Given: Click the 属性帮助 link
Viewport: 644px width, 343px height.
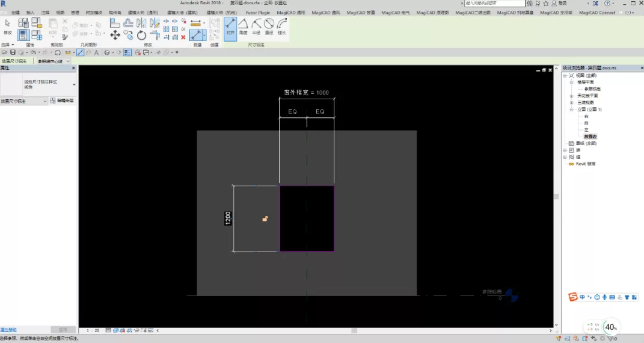Looking at the screenshot, I should [8, 330].
